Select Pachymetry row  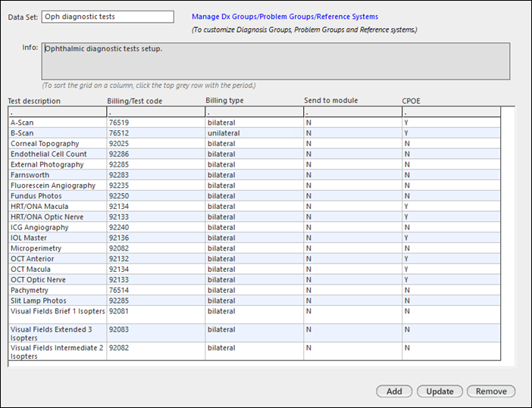pyautogui.click(x=255, y=291)
